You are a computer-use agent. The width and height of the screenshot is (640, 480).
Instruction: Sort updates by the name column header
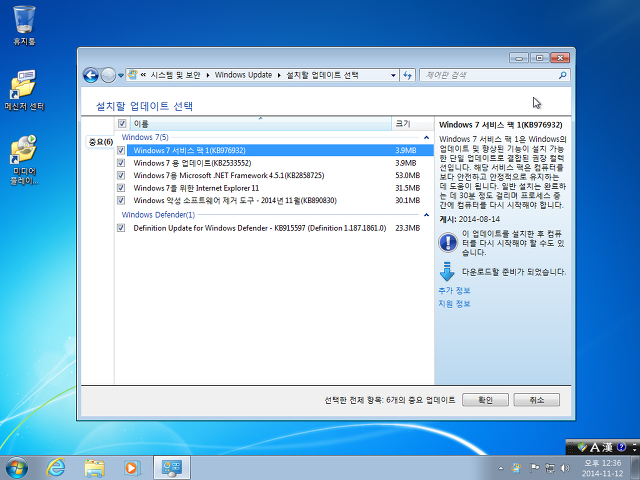click(x=260, y=123)
